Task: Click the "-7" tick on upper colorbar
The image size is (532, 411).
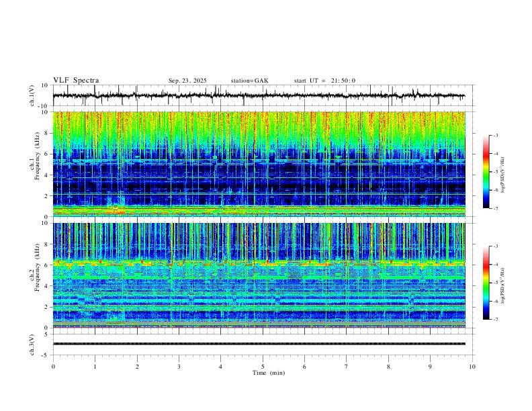Action: (496, 209)
